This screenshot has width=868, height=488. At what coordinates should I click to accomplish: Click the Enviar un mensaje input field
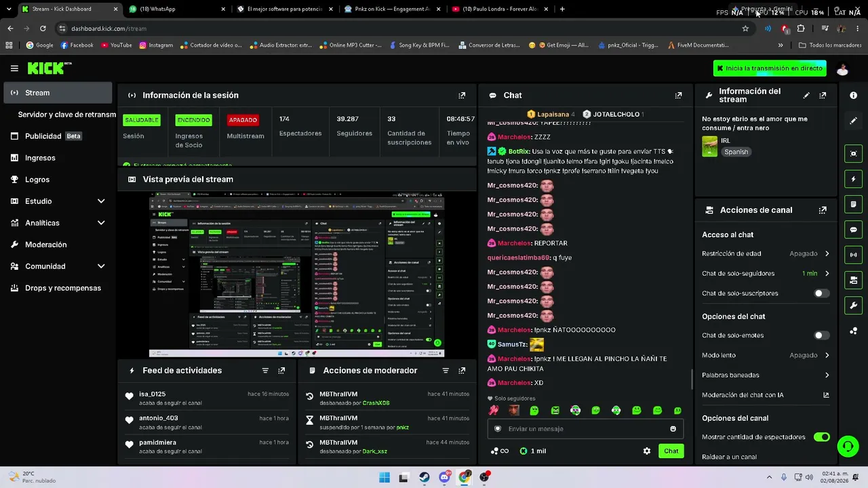(x=585, y=429)
